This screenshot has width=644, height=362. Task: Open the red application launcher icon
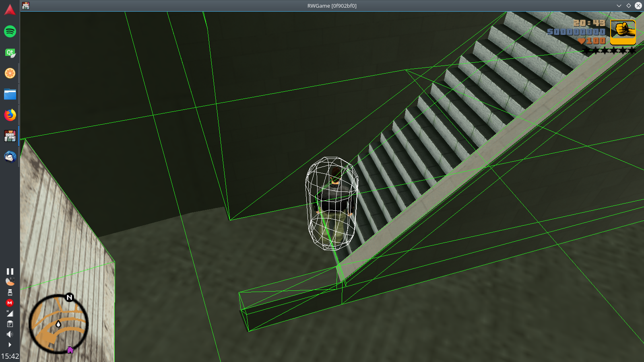[10, 10]
